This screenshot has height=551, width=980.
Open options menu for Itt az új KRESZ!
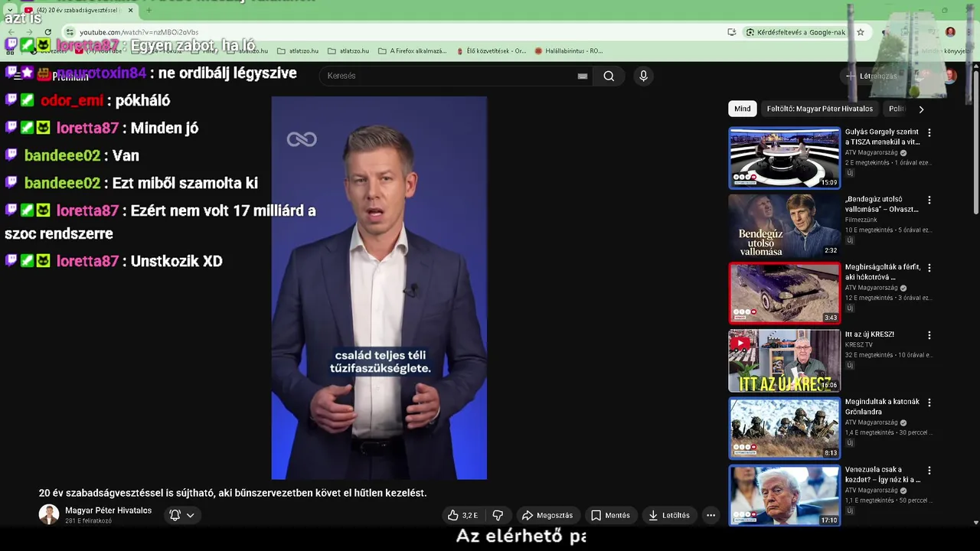click(929, 335)
